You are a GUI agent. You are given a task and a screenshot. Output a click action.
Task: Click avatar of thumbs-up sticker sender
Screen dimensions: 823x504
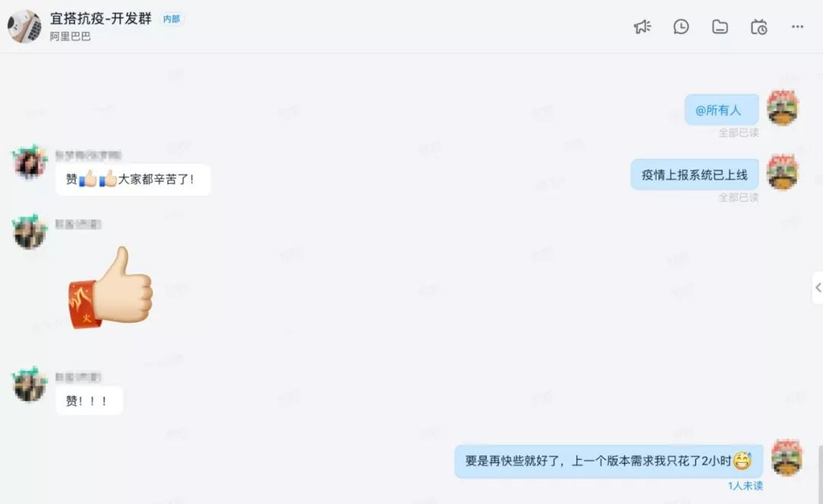click(30, 231)
